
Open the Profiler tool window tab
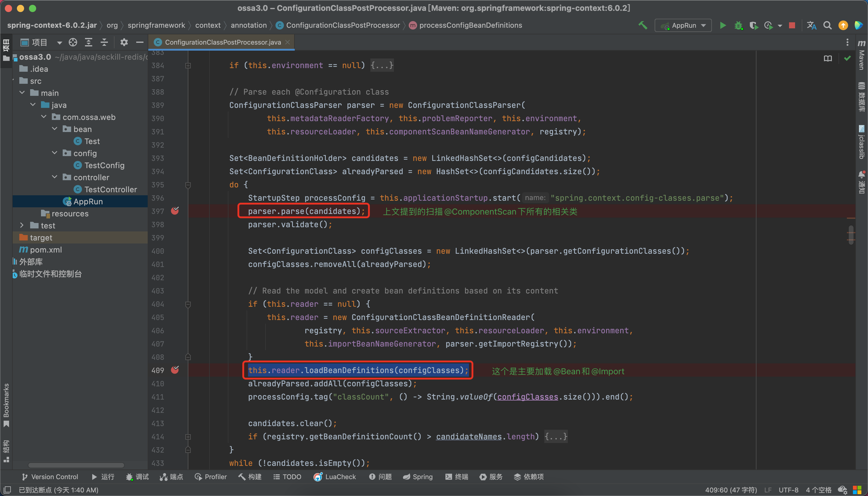coord(211,477)
